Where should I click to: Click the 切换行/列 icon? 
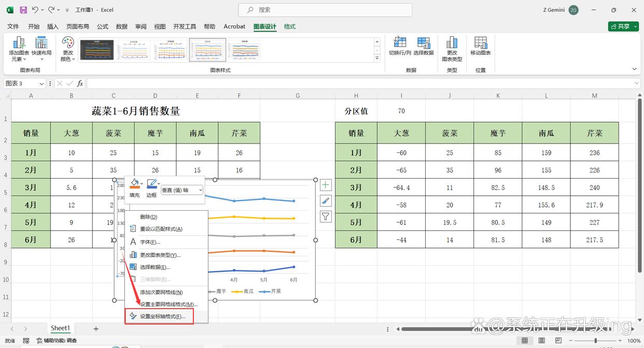400,46
